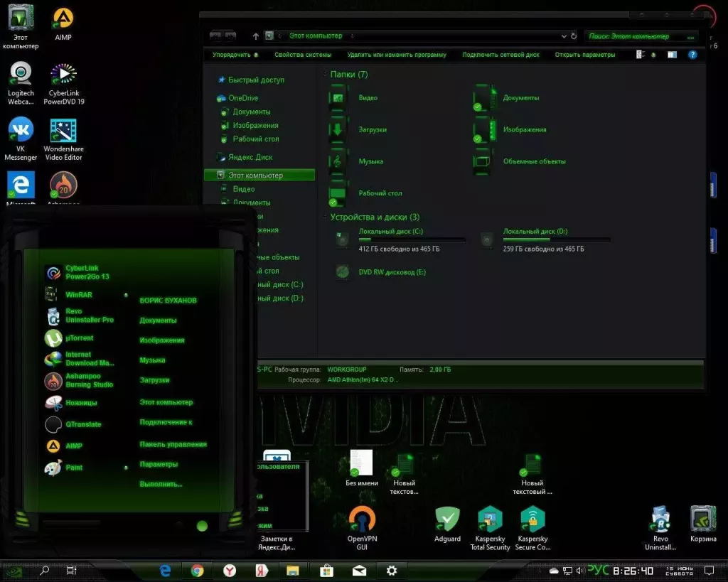Launch Wondershare Video Editor shortcut
728x582 pixels.
click(63, 139)
